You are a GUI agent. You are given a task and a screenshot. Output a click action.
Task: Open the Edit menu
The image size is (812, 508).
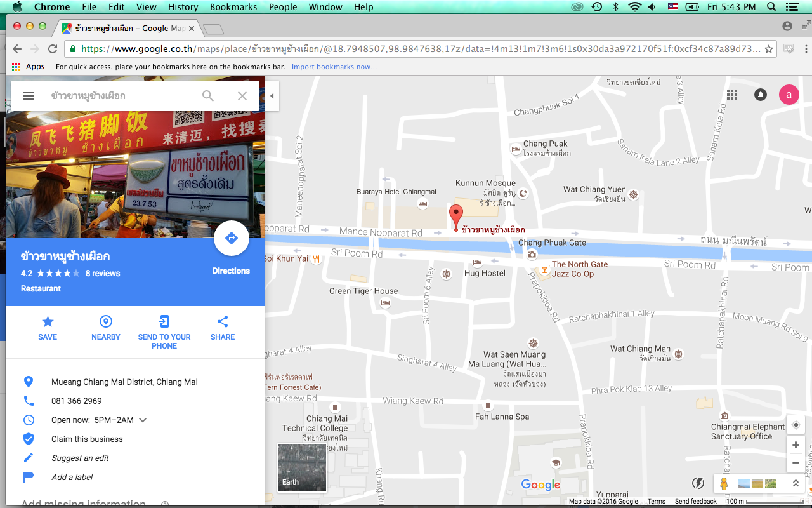(x=117, y=7)
